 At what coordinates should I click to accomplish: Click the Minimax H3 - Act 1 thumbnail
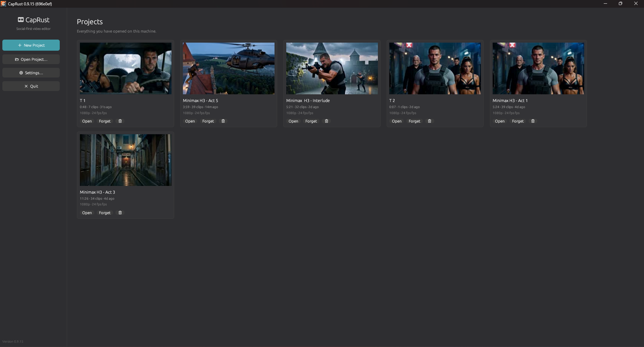pyautogui.click(x=538, y=68)
